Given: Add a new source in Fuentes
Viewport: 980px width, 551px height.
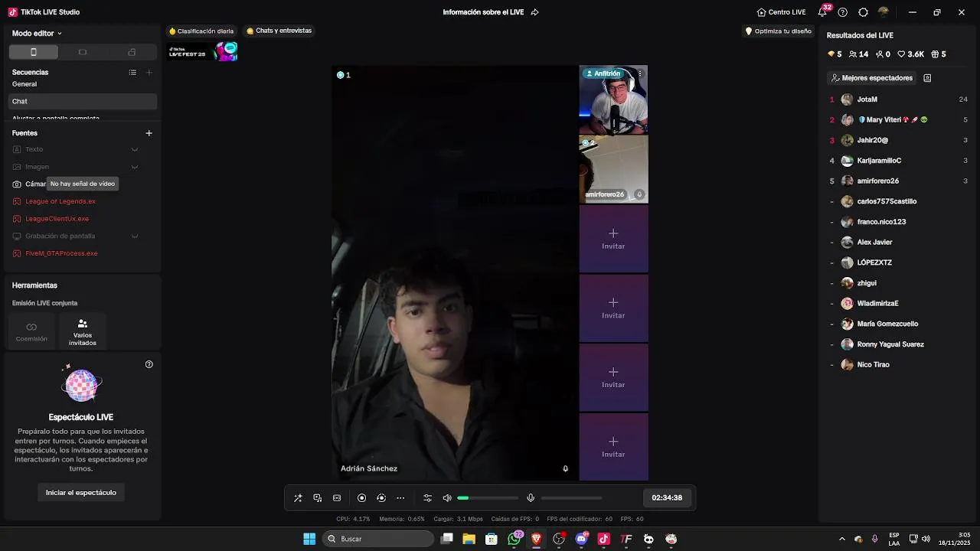Looking at the screenshot, I should pyautogui.click(x=149, y=133).
